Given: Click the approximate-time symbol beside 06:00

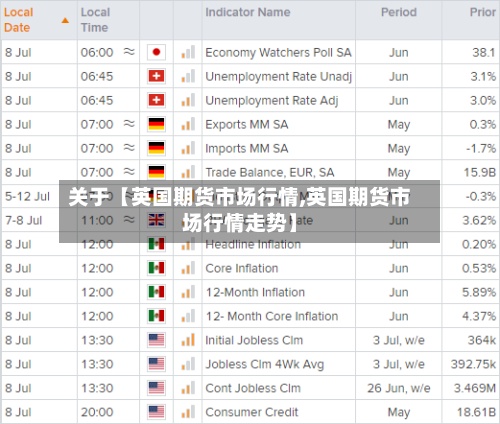Looking at the screenshot, I should 129,52.
